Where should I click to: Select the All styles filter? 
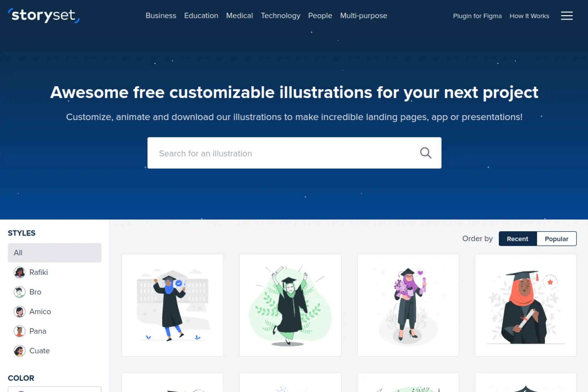click(54, 253)
